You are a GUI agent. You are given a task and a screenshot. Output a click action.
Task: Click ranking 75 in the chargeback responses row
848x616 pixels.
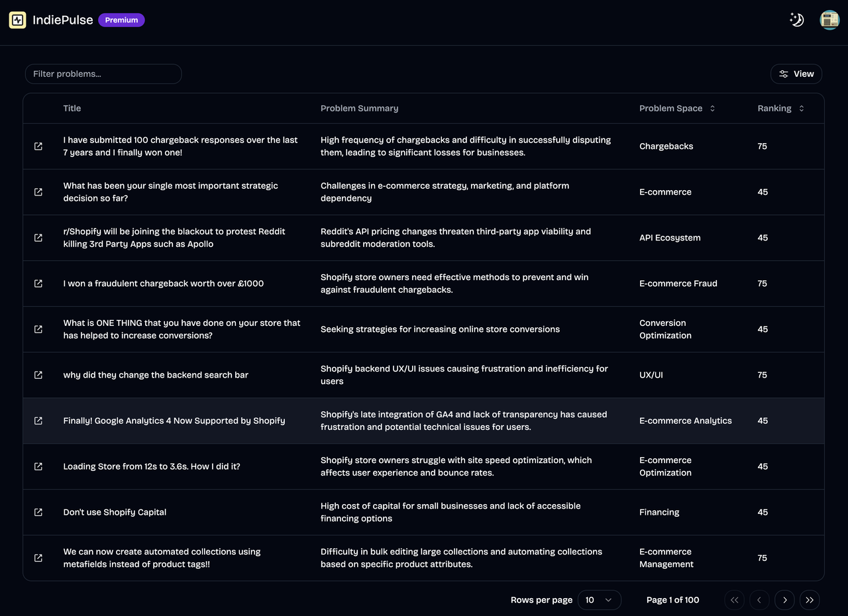point(763,146)
